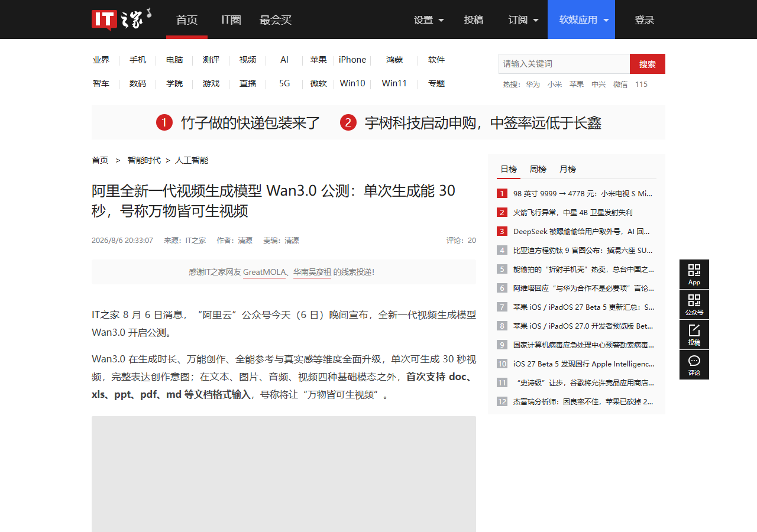Open the 软媒应用 dropdown menu

point(581,20)
